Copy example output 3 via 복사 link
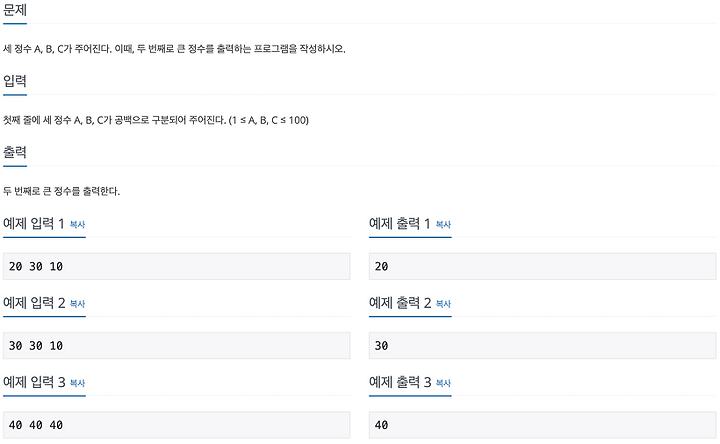This screenshot has height=444, width=720. click(x=443, y=383)
